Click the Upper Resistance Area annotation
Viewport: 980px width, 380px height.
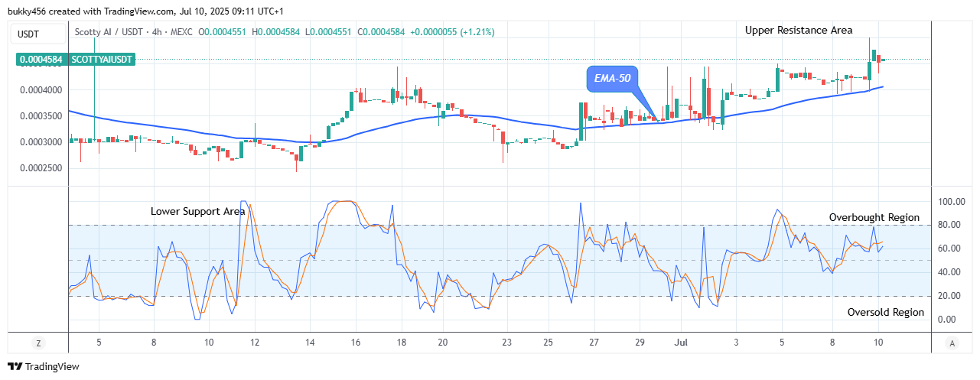[x=799, y=30]
